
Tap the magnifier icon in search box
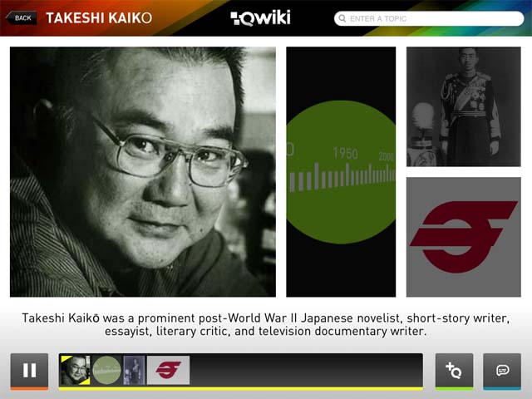click(x=342, y=18)
